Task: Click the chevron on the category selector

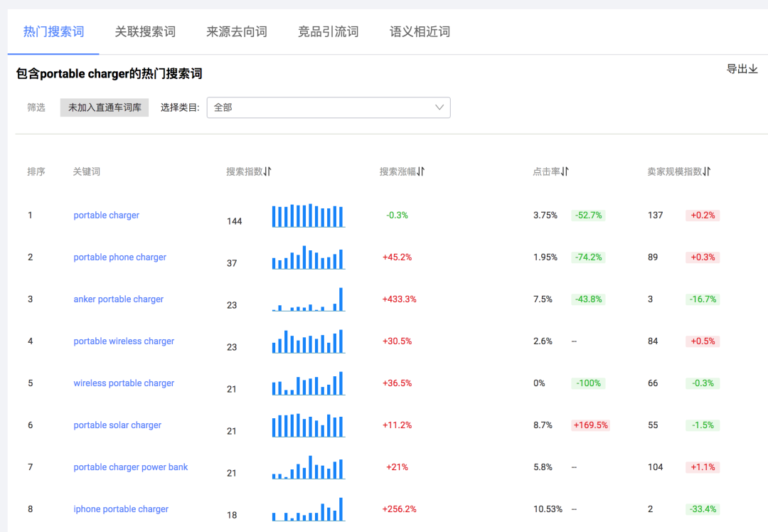Action: [439, 107]
